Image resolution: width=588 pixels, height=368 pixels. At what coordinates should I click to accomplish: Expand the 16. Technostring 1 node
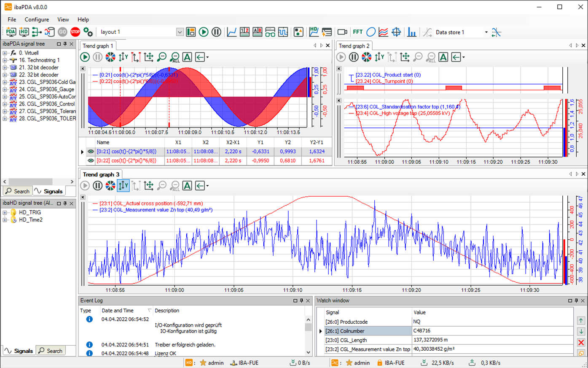5,60
